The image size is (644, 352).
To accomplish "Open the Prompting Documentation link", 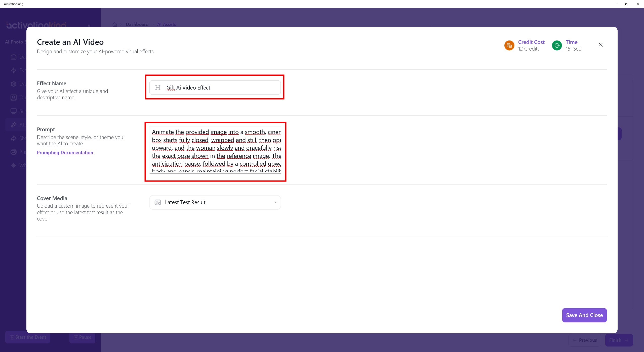I will pos(65,153).
